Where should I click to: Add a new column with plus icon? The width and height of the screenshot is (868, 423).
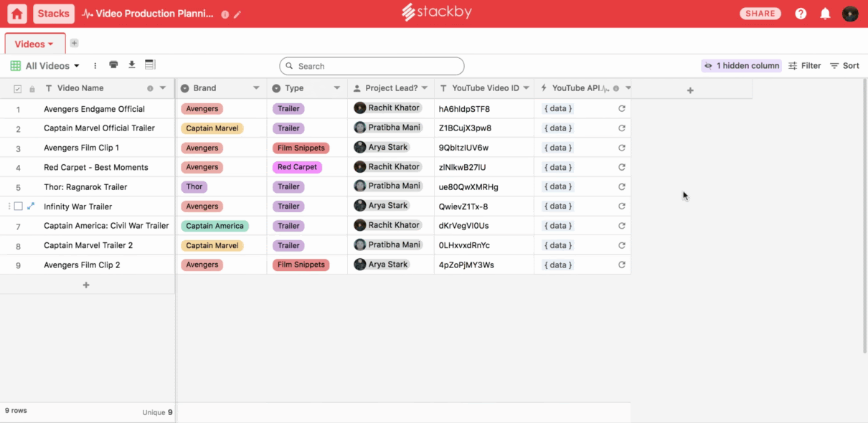pyautogui.click(x=690, y=90)
